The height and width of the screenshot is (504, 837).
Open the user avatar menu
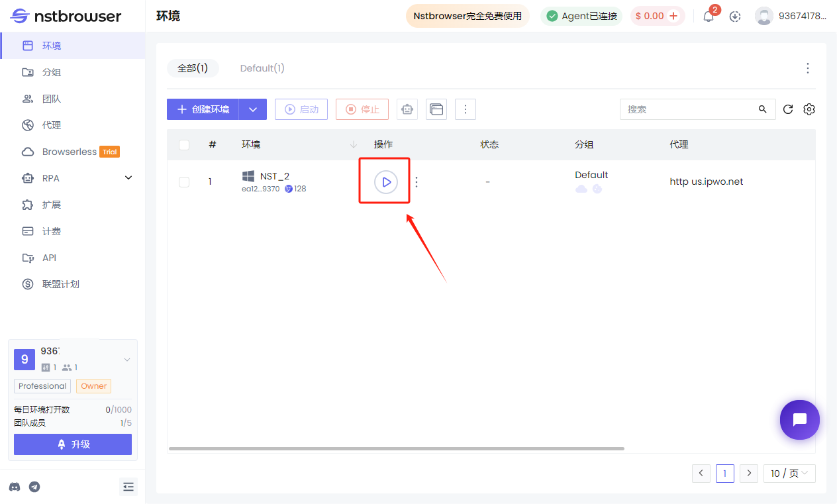764,17
